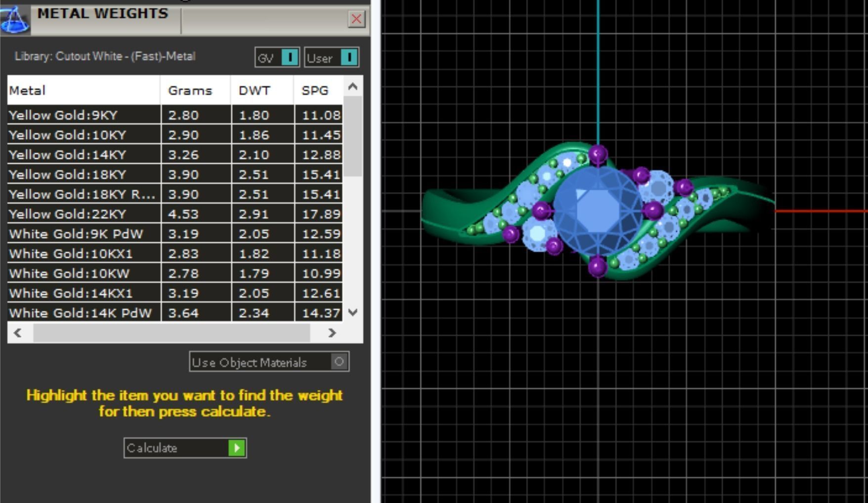Viewport: 868px width, 503px height.
Task: Select the Yellow Gold:9KY row
Action: 175,115
